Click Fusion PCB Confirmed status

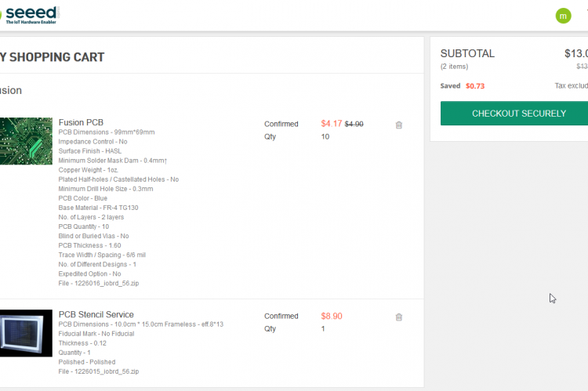coord(281,124)
